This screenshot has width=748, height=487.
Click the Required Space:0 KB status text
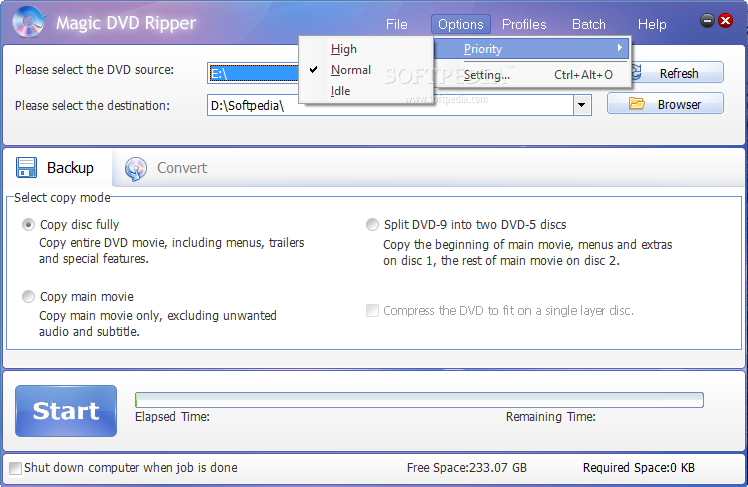(639, 467)
